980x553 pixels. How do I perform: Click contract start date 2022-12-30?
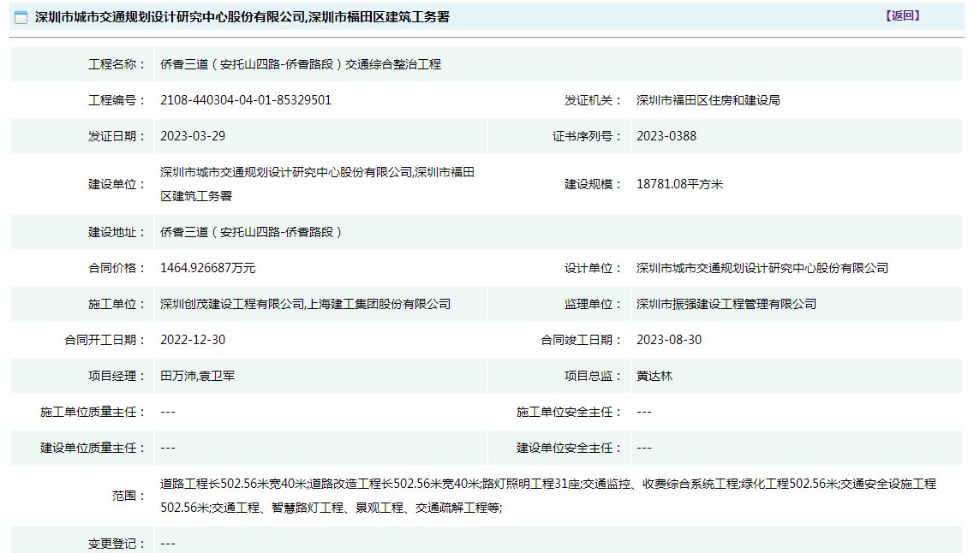pyautogui.click(x=193, y=340)
